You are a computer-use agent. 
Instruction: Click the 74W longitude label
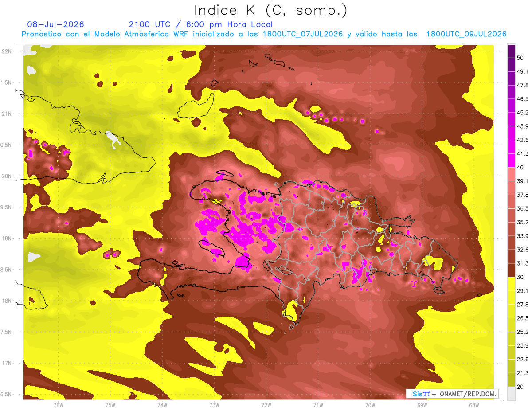click(162, 405)
